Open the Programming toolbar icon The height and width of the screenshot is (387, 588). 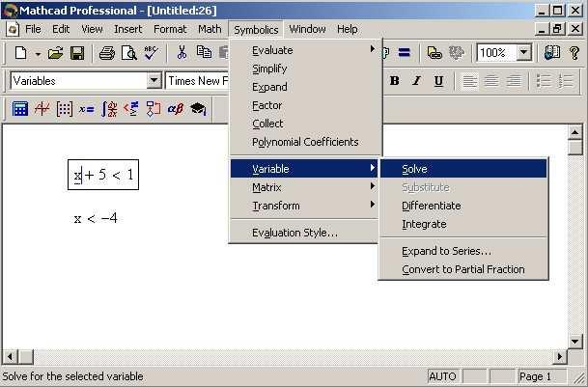click(154, 109)
